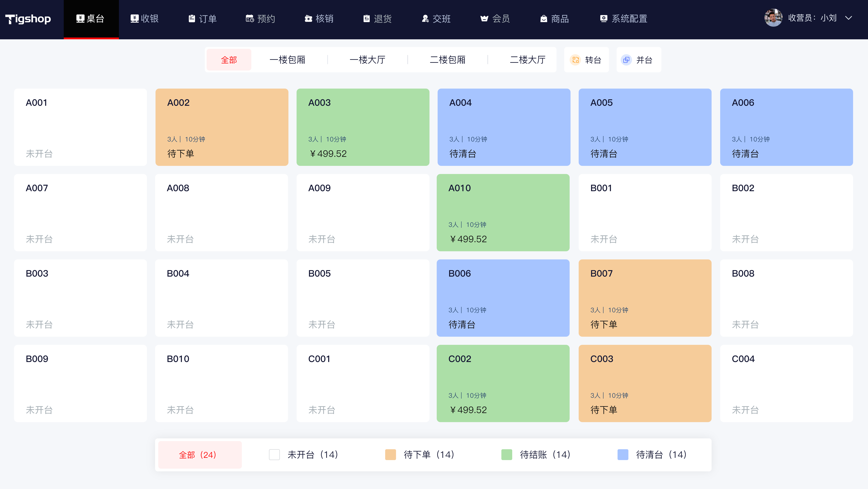
Task: Select the 二楼大厅 area tab
Action: (528, 60)
